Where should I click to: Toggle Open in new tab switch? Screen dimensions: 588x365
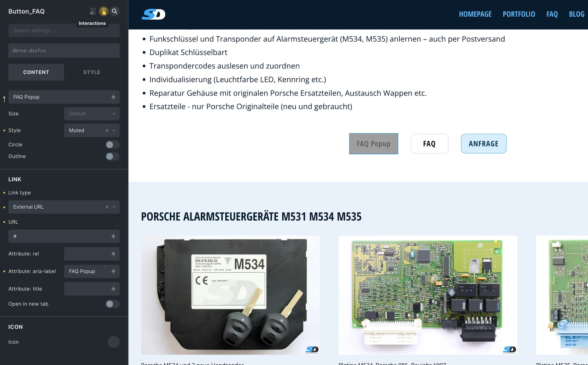click(x=112, y=304)
